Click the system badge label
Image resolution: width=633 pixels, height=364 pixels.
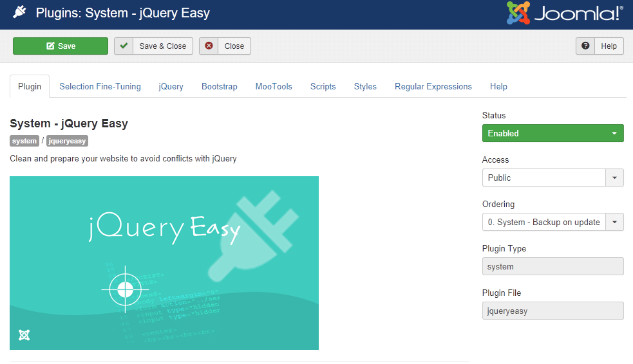tap(24, 141)
